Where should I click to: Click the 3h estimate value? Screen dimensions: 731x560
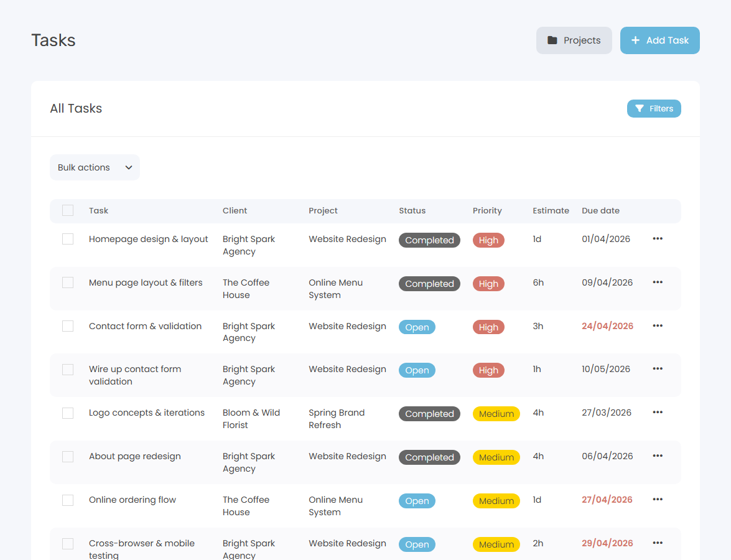click(x=538, y=326)
